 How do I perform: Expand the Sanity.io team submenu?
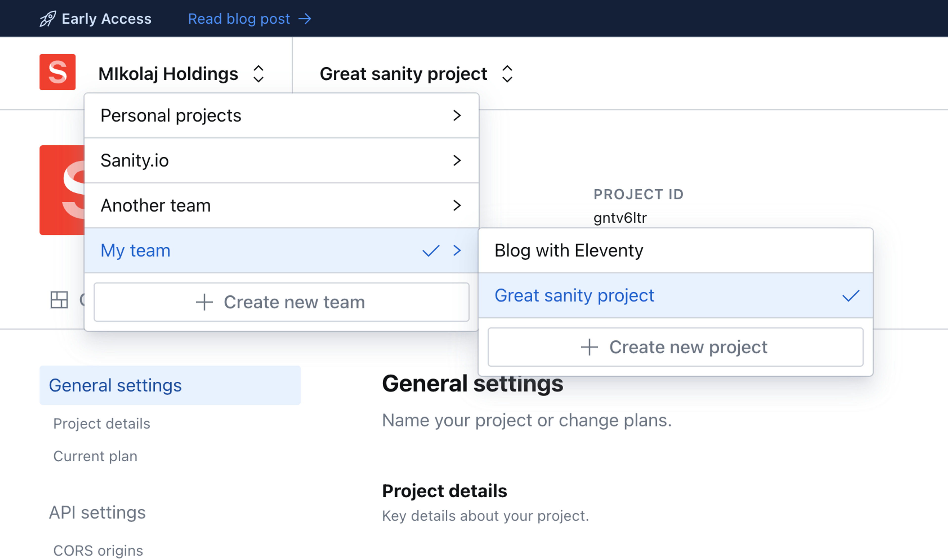point(457,160)
